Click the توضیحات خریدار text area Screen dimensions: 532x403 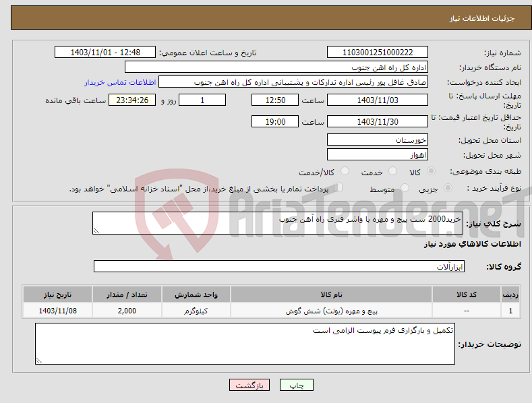245,344
